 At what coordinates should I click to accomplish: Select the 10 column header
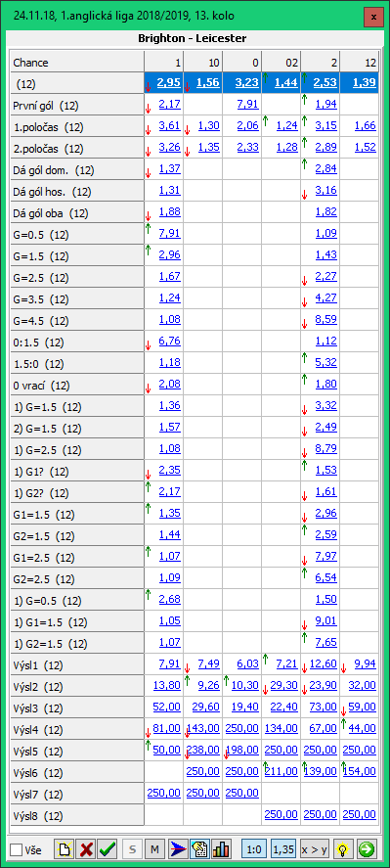click(202, 62)
